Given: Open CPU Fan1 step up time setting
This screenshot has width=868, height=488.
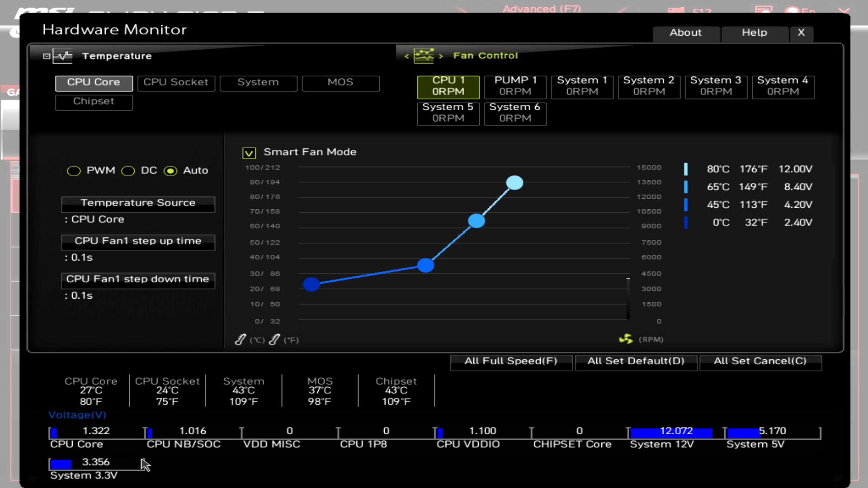Looking at the screenshot, I should [x=138, y=241].
